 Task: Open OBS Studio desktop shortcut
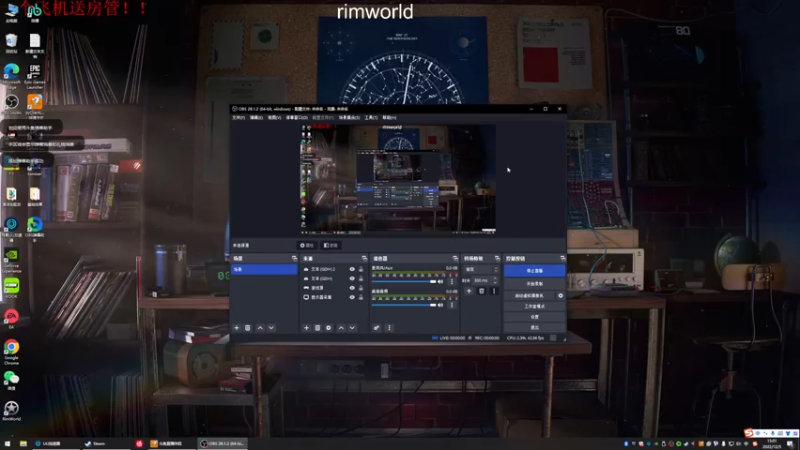(x=11, y=104)
